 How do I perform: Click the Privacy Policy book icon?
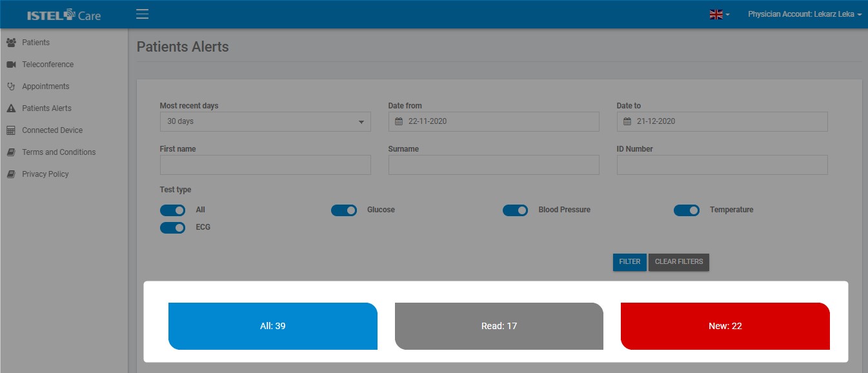11,174
